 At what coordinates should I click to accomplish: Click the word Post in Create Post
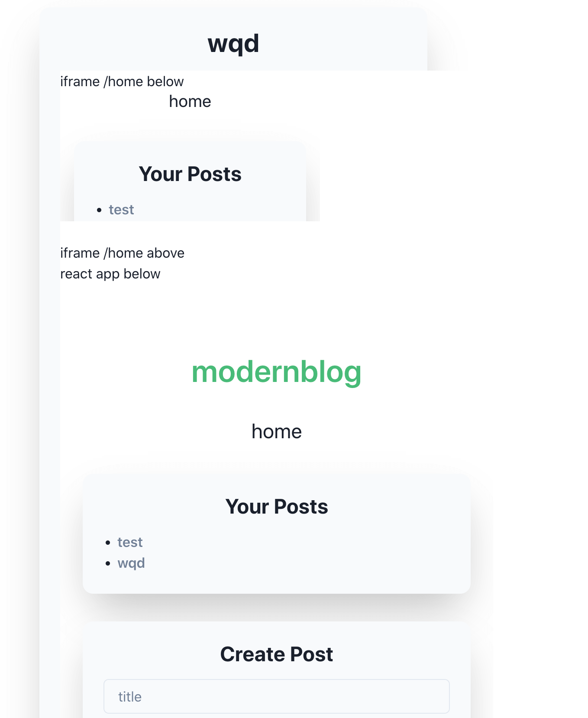pyautogui.click(x=311, y=654)
